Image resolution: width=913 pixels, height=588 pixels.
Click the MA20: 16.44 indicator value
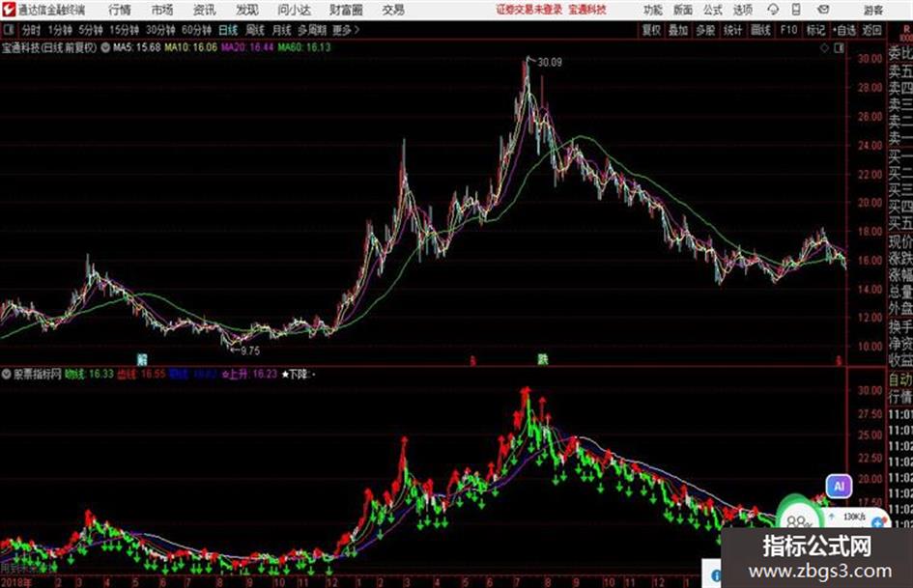click(247, 47)
